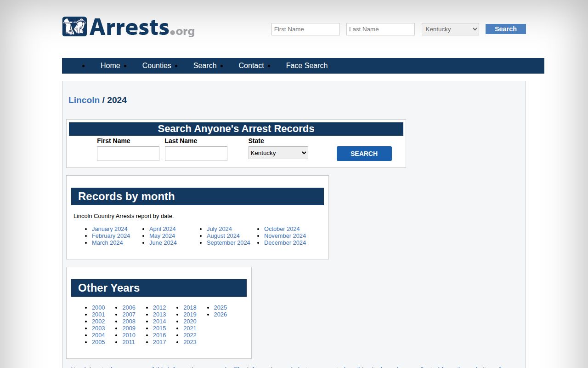The width and height of the screenshot is (588, 368).
Task: Expand the State dropdown in records search
Action: pos(278,153)
